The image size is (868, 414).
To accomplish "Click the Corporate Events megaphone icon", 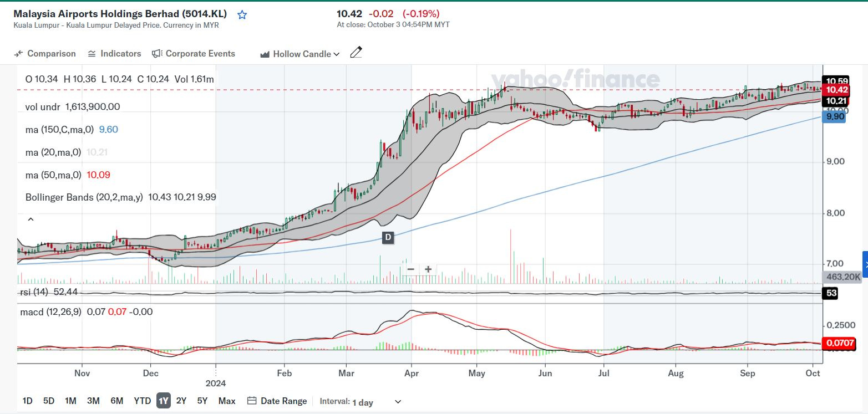I will [x=157, y=54].
